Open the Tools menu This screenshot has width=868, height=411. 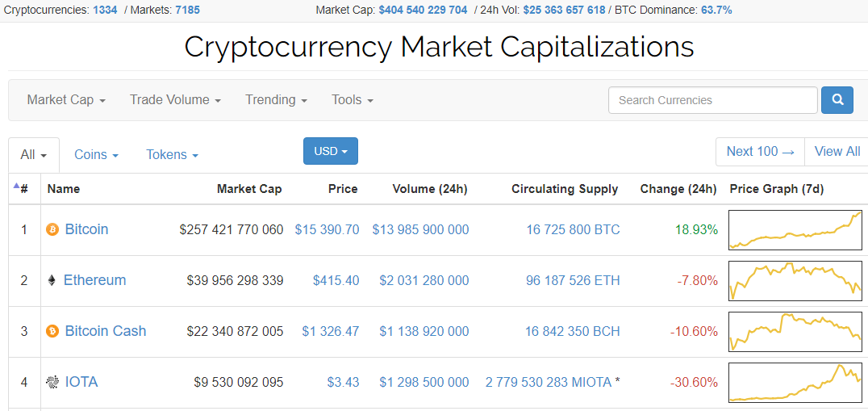pyautogui.click(x=353, y=100)
